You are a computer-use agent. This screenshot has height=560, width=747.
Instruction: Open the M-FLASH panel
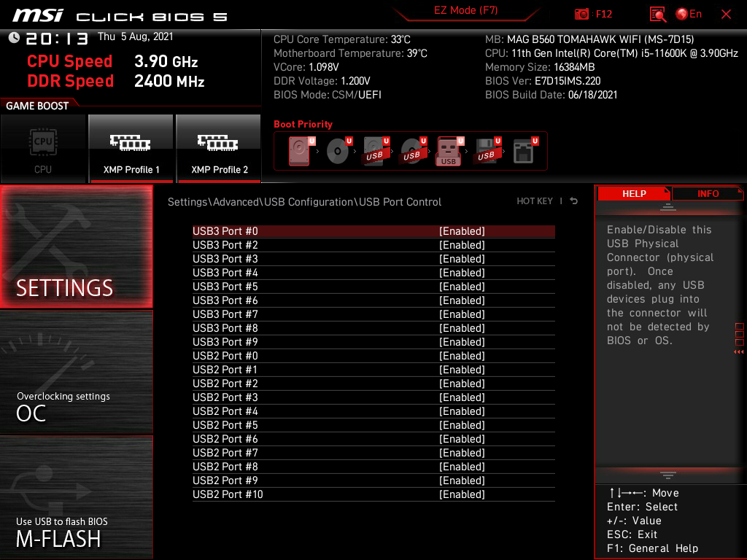76,497
